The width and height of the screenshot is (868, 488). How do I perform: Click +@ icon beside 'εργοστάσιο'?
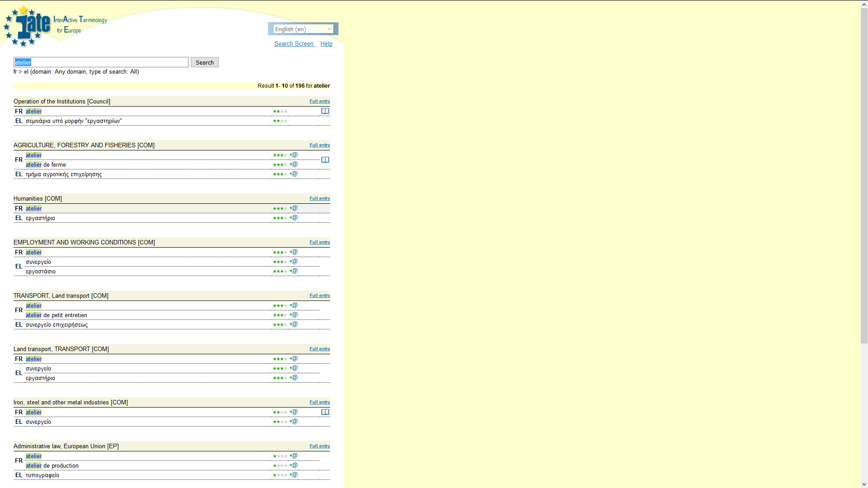[x=294, y=271]
